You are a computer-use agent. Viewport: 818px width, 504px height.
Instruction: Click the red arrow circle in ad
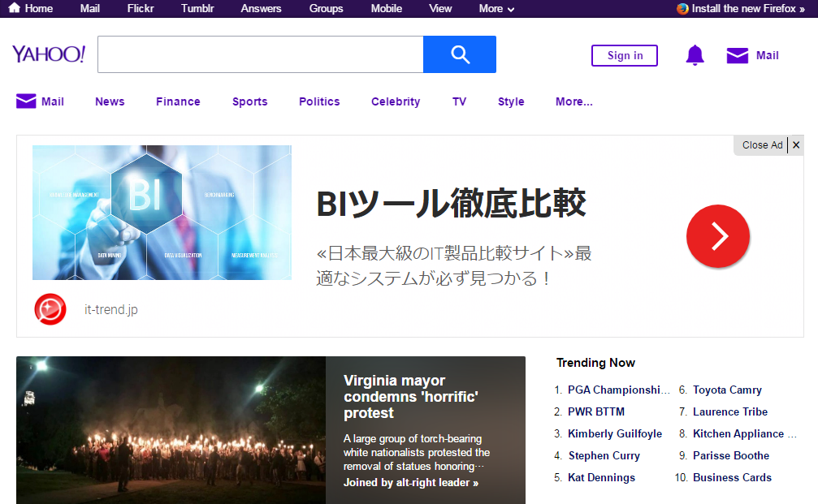718,236
